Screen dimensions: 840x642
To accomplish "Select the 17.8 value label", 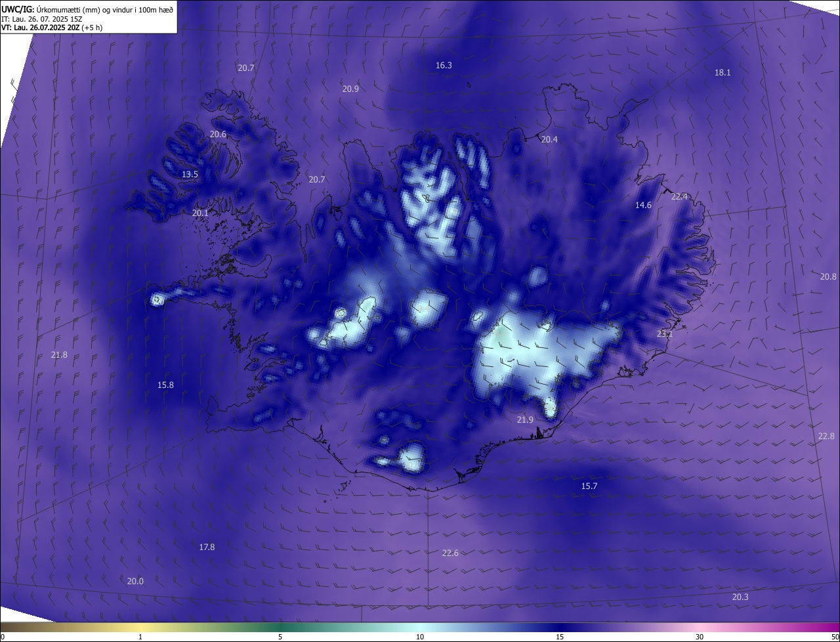I will pos(207,546).
